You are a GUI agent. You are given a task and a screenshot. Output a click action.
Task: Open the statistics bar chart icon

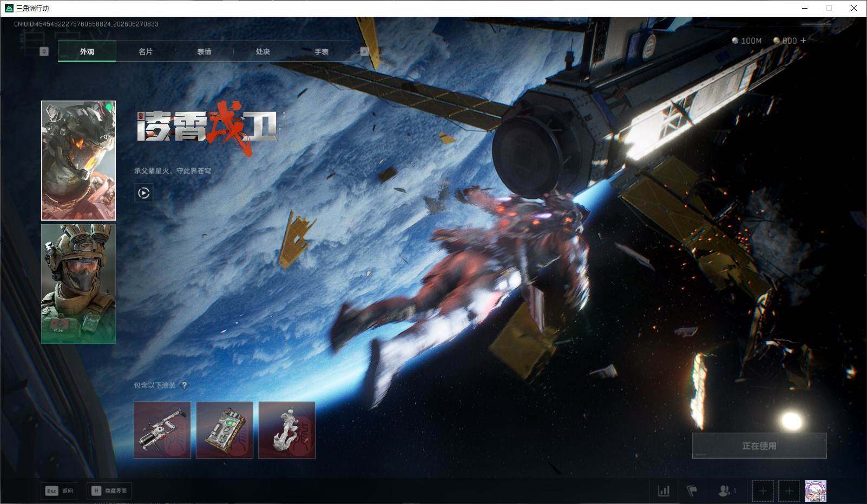664,491
